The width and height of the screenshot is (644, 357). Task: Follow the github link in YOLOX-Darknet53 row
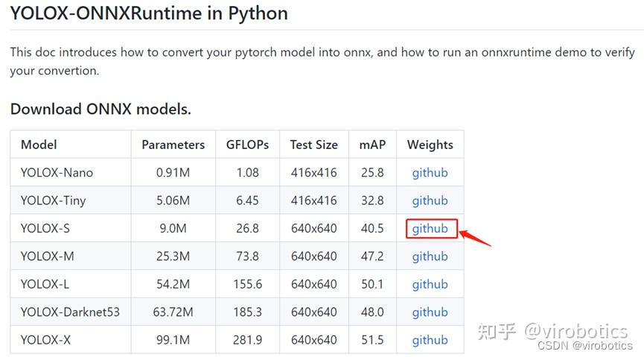click(x=430, y=312)
